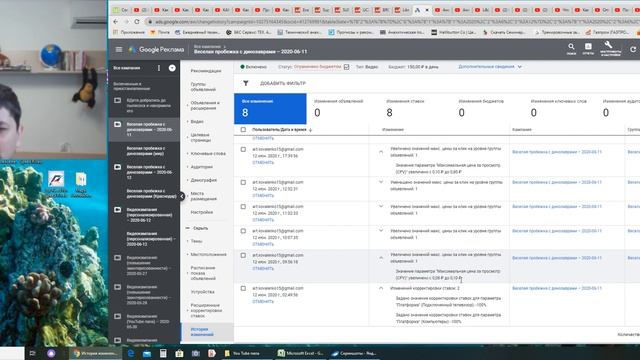
Task: Tick the checkbox for the 11:02:33 change
Action: point(243,207)
